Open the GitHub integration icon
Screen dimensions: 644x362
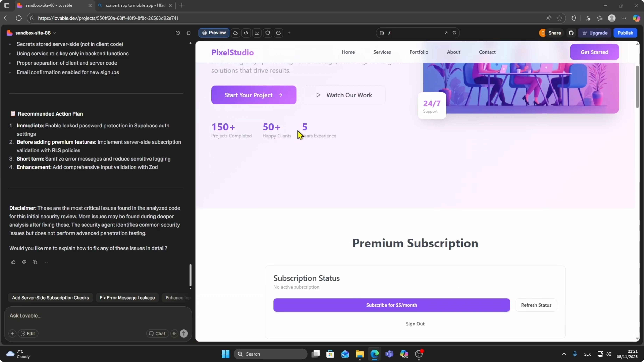[x=571, y=33]
